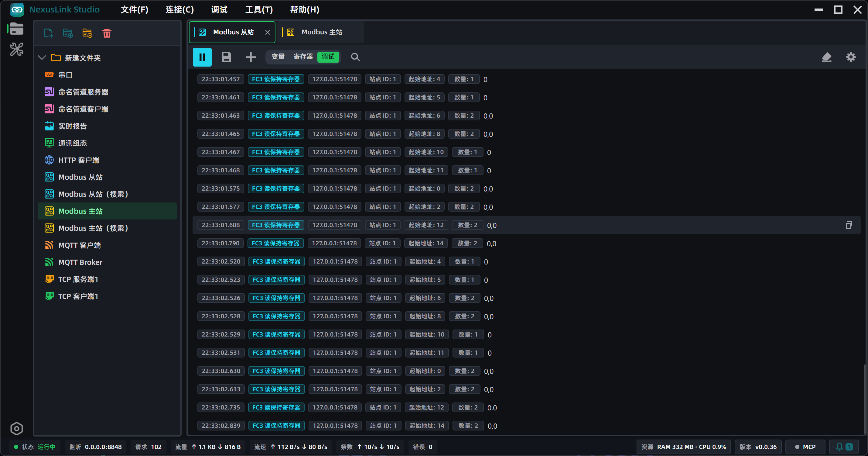
Task: Click the 22:33:01.457 timestamp
Action: click(220, 79)
